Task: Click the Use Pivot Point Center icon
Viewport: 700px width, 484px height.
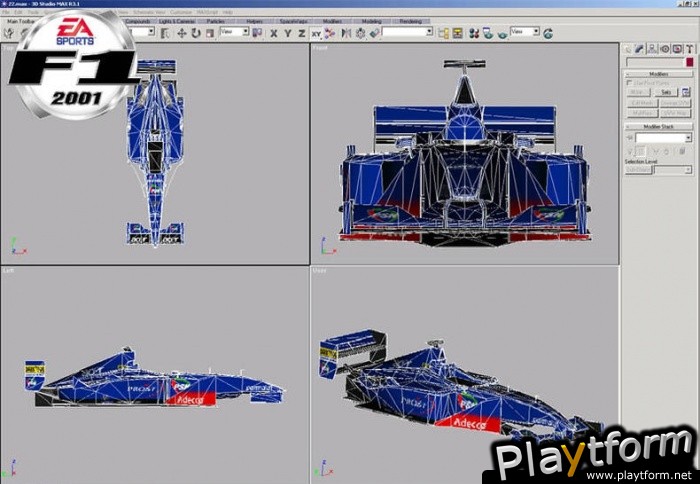Action: (257, 33)
